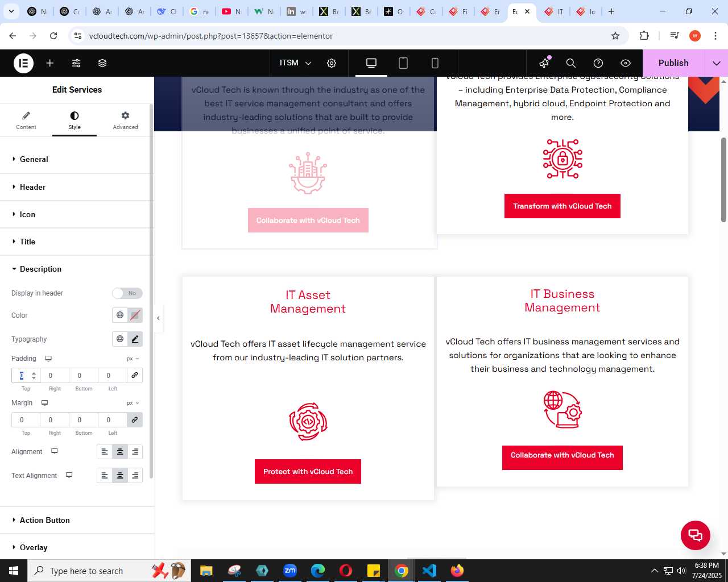Expand the Icon section
Viewport: 728px width, 582px height.
coord(77,214)
